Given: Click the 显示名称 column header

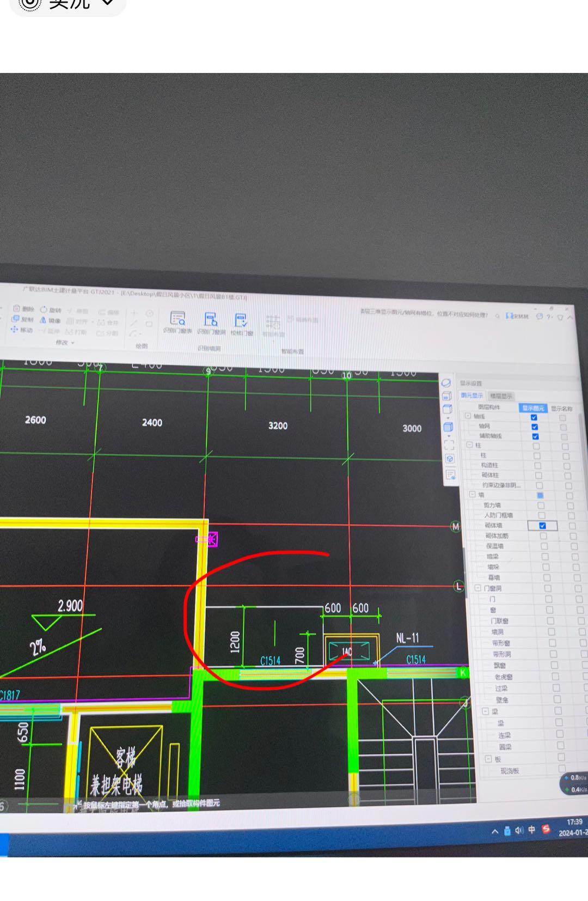Looking at the screenshot, I should pos(561,409).
